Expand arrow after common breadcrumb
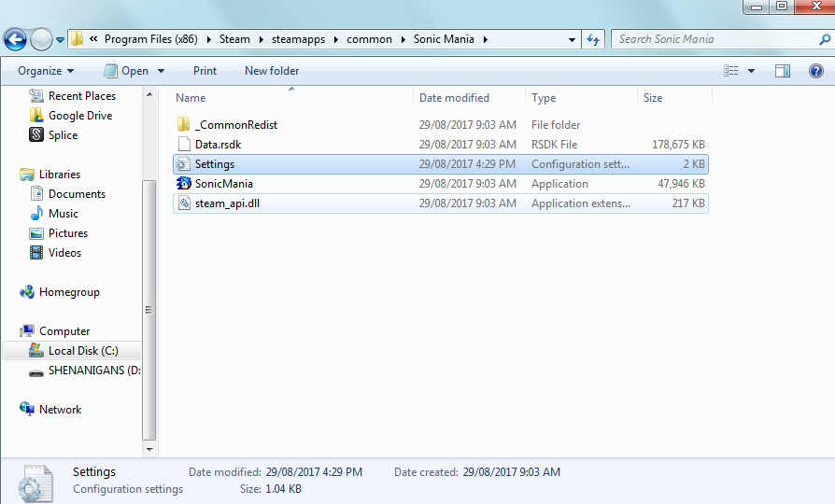The width and height of the screenshot is (835, 504). point(403,39)
